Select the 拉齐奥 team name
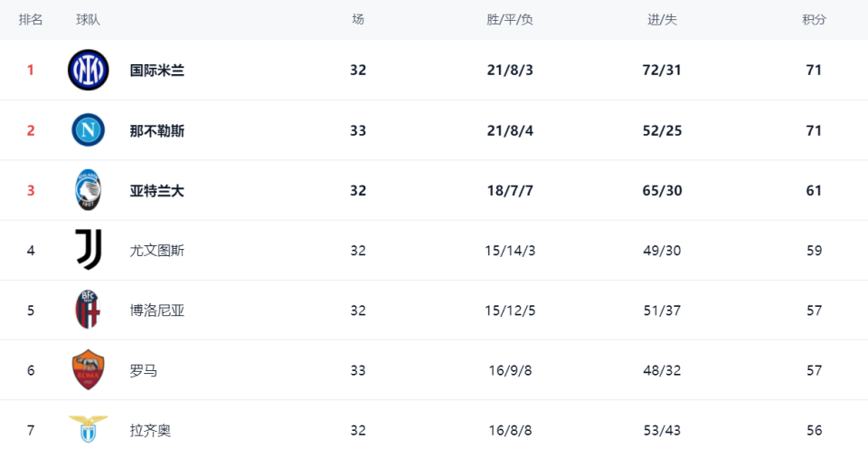The width and height of the screenshot is (868, 458). (x=150, y=430)
